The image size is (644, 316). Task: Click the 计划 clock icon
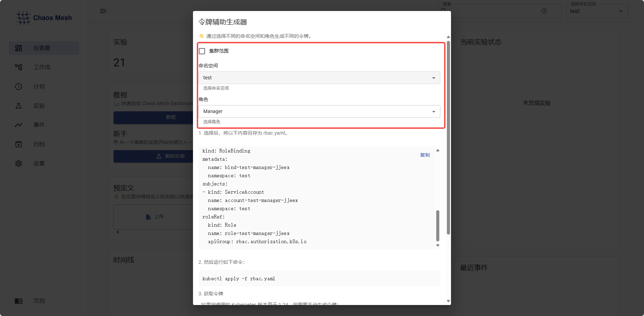click(x=19, y=87)
